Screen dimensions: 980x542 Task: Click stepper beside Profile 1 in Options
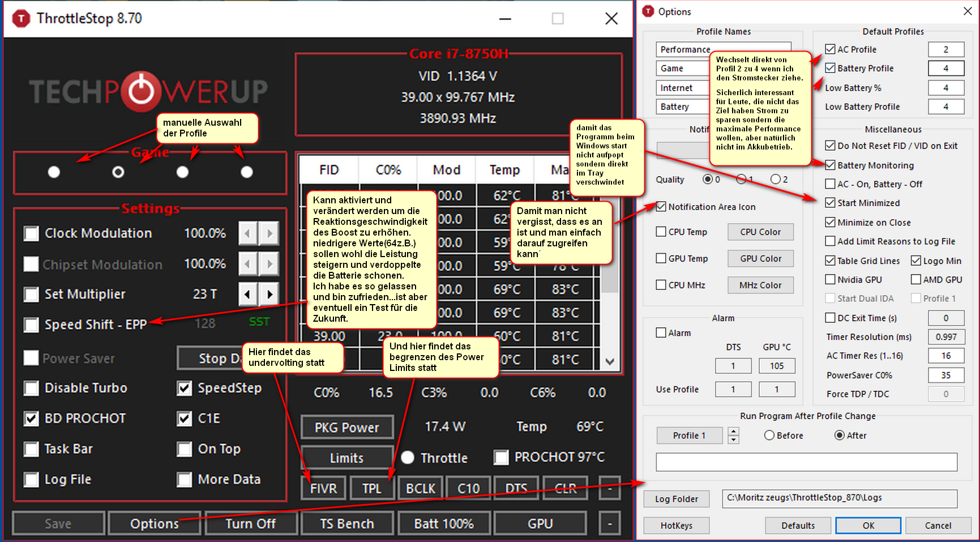733,436
